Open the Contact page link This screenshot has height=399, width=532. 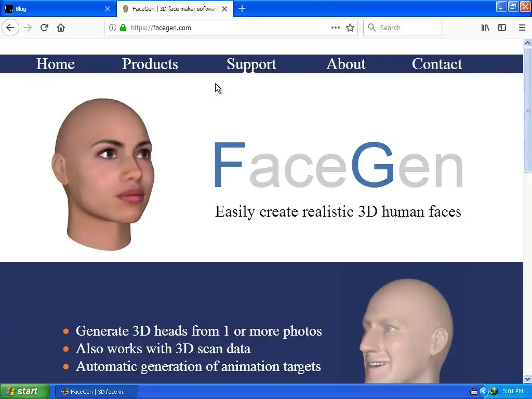click(437, 64)
